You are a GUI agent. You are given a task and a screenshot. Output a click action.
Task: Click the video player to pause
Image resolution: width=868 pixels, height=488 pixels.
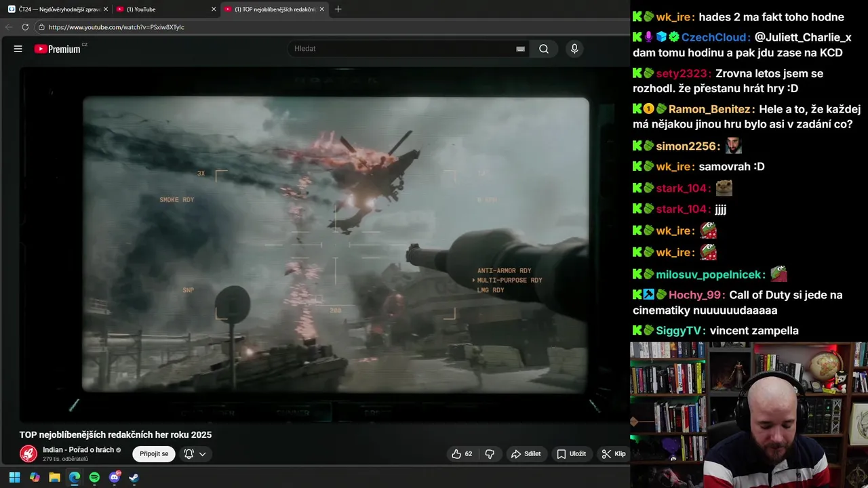(325, 245)
